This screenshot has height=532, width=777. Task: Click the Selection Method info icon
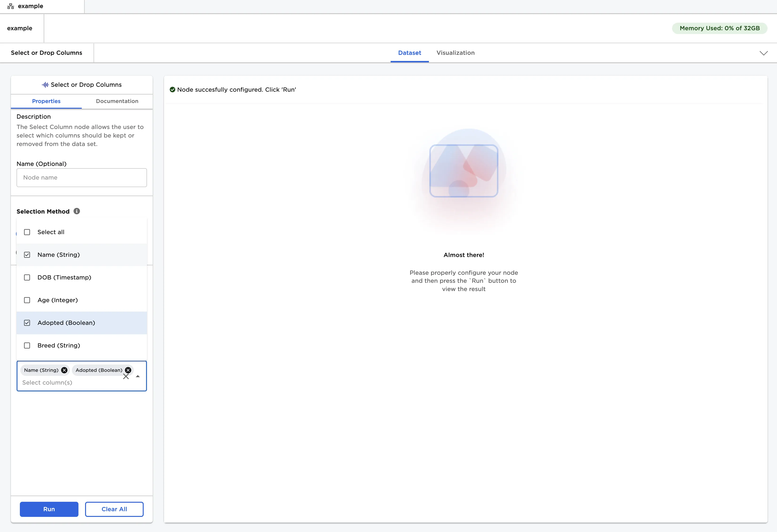coord(77,211)
